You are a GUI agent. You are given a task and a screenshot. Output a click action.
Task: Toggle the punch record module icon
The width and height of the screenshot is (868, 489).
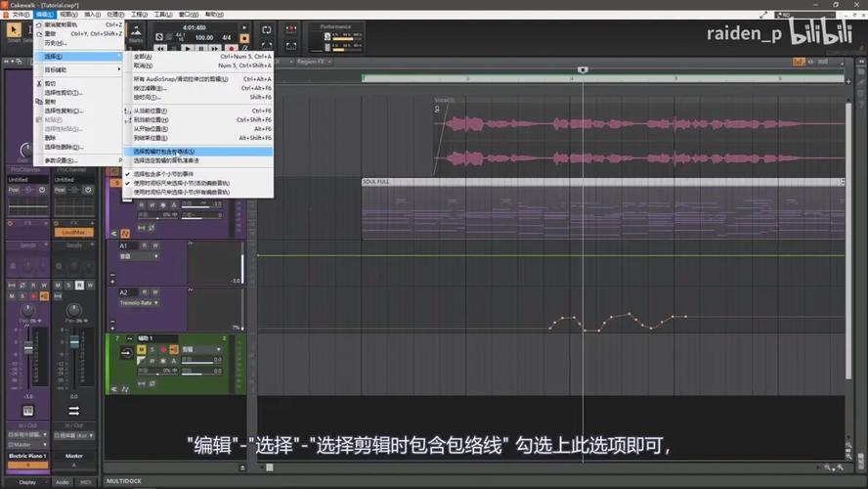pos(290,28)
